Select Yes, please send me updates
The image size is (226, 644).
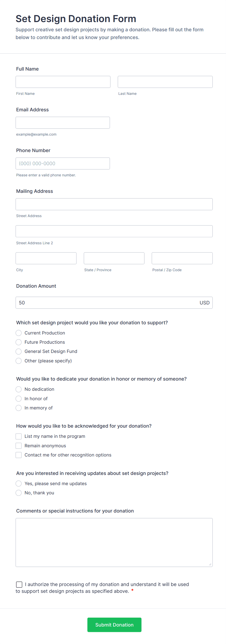[18, 483]
